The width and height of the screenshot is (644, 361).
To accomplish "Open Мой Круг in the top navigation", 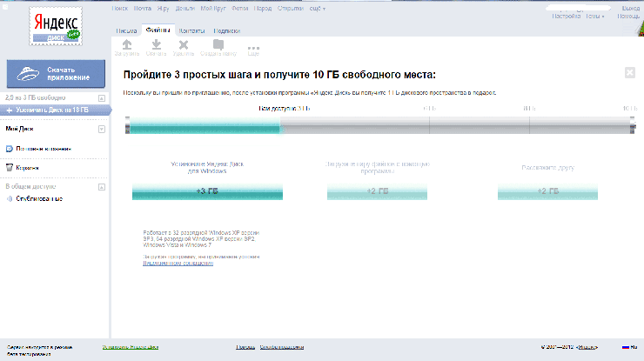I will tap(213, 8).
